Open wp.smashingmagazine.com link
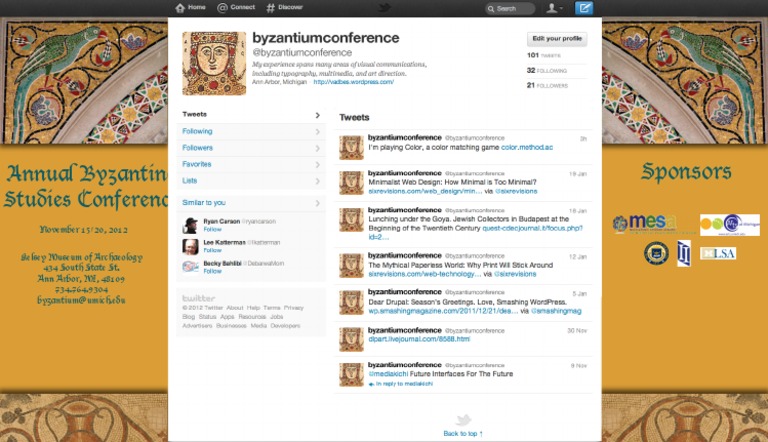The width and height of the screenshot is (768, 442). pos(443,311)
